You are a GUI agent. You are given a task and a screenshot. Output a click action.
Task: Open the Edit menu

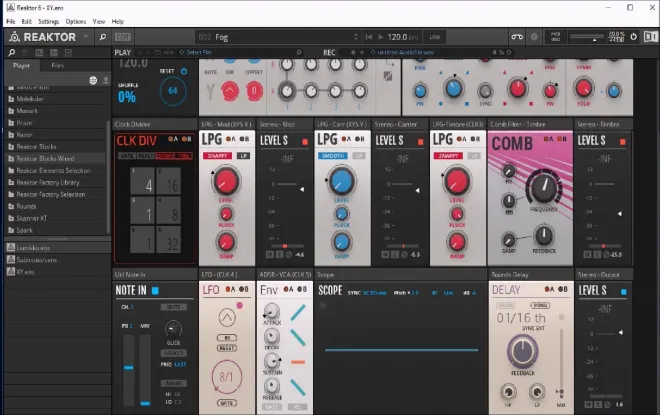click(x=27, y=21)
